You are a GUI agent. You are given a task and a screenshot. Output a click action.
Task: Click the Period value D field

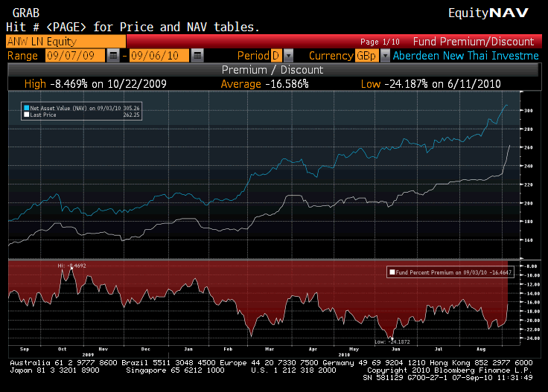coord(276,56)
